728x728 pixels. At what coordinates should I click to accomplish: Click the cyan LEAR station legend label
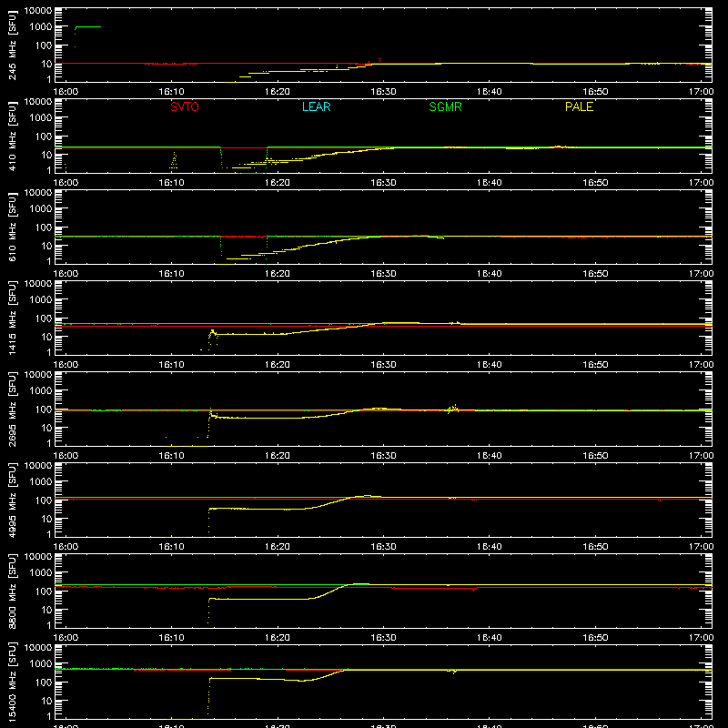click(x=316, y=106)
